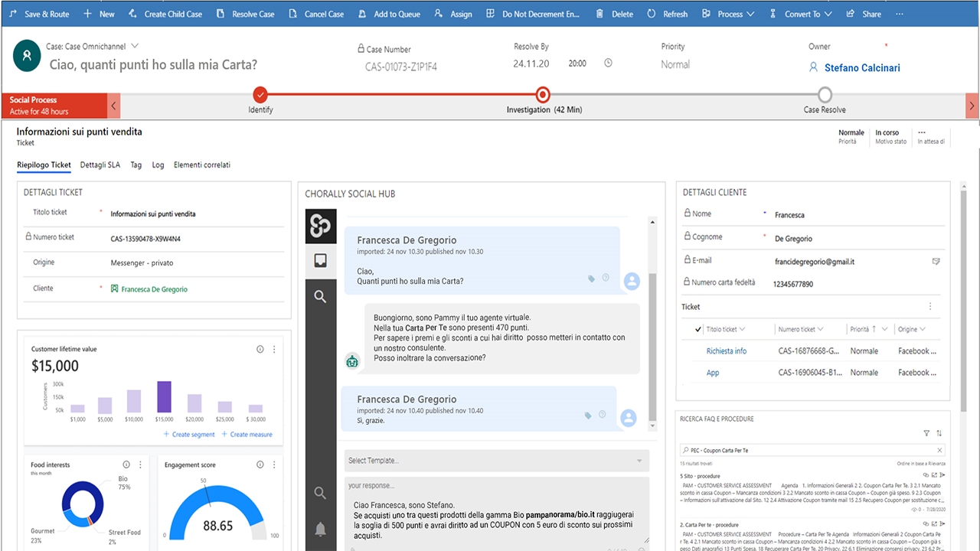Screen dimensions: 980x551
Task: Click the Share command
Action: 863,14
